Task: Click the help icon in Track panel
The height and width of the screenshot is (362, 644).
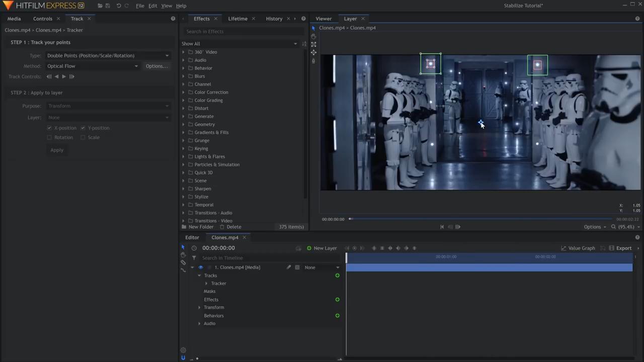Action: [x=173, y=19]
